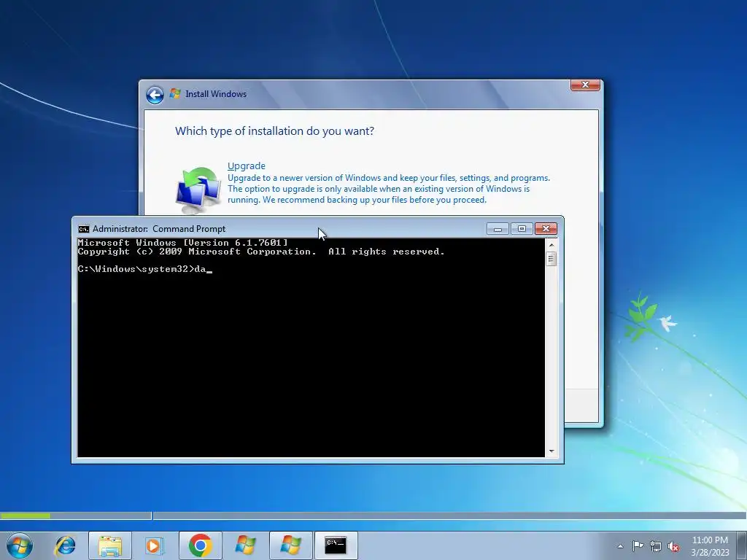Switch to first Windows setup taskbar item

[x=245, y=545]
